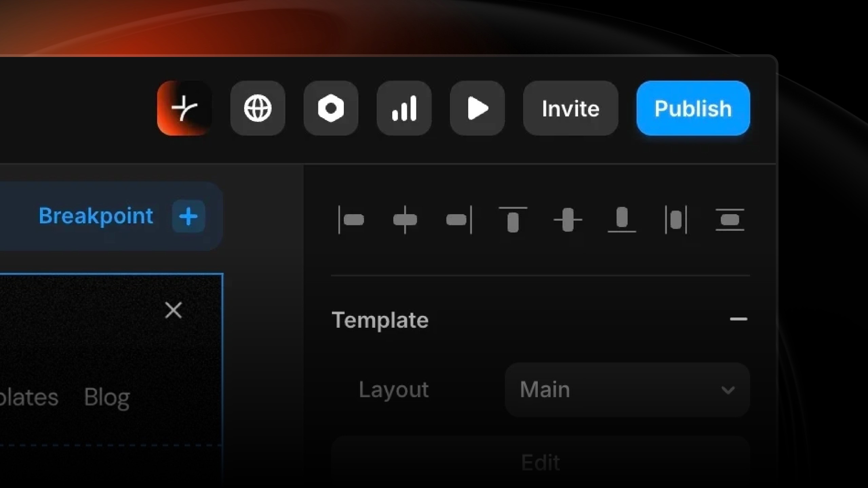Image resolution: width=868 pixels, height=488 pixels.
Task: Align selection to horizontal center
Action: (x=405, y=220)
